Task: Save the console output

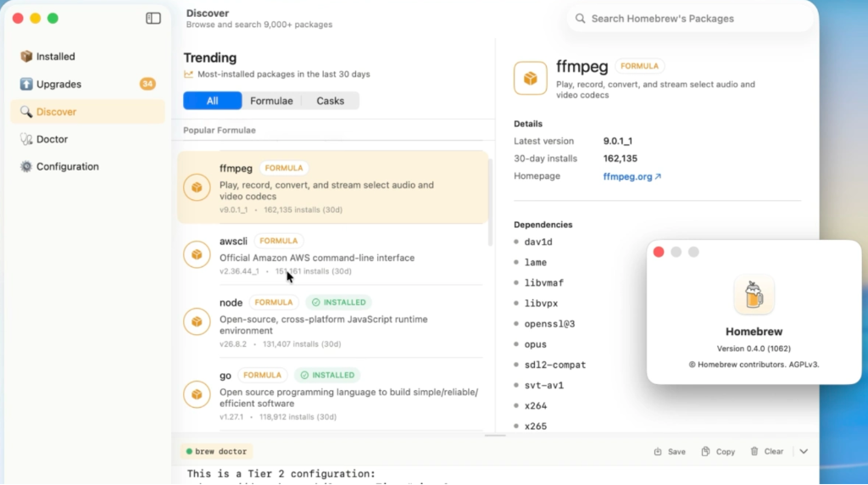Action: pos(670,452)
